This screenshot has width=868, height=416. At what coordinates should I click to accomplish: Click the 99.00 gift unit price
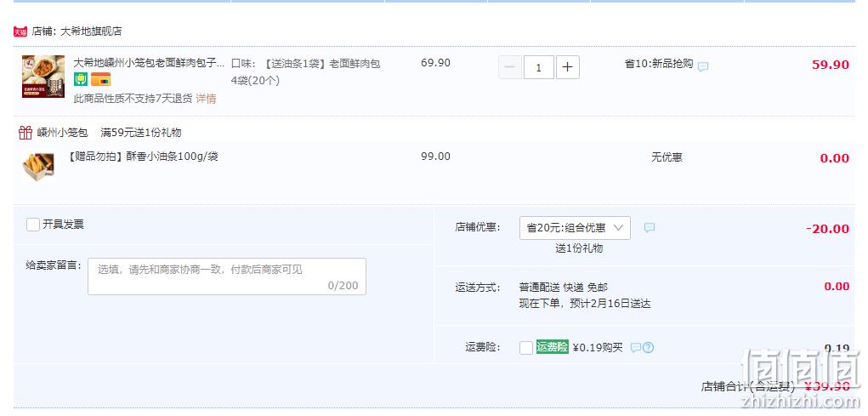coord(435,157)
